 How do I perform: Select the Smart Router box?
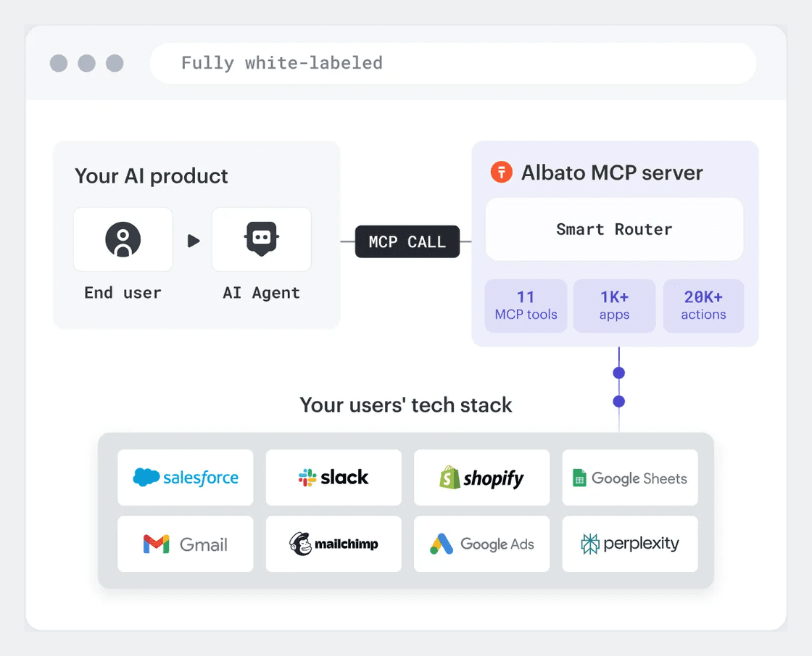tap(614, 229)
